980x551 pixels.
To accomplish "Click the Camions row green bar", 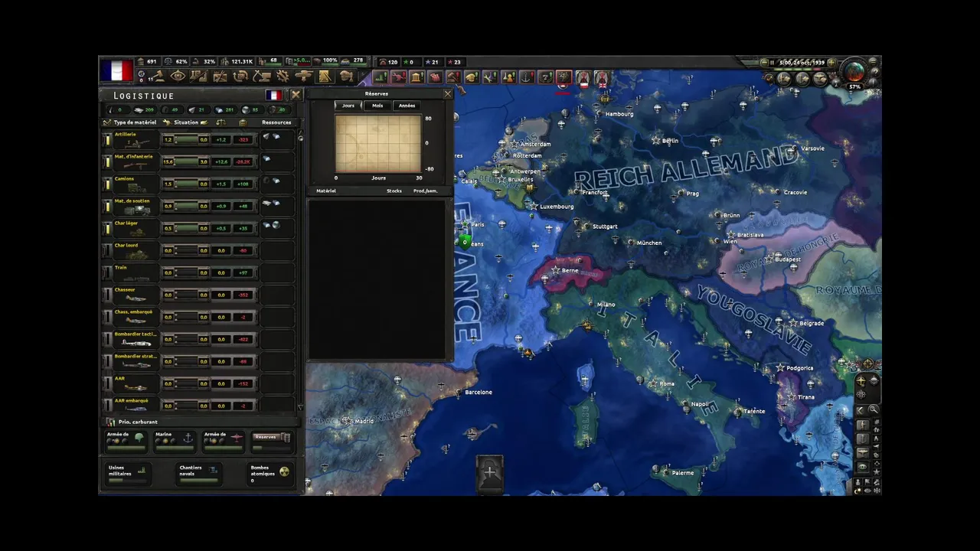I will 186,184.
